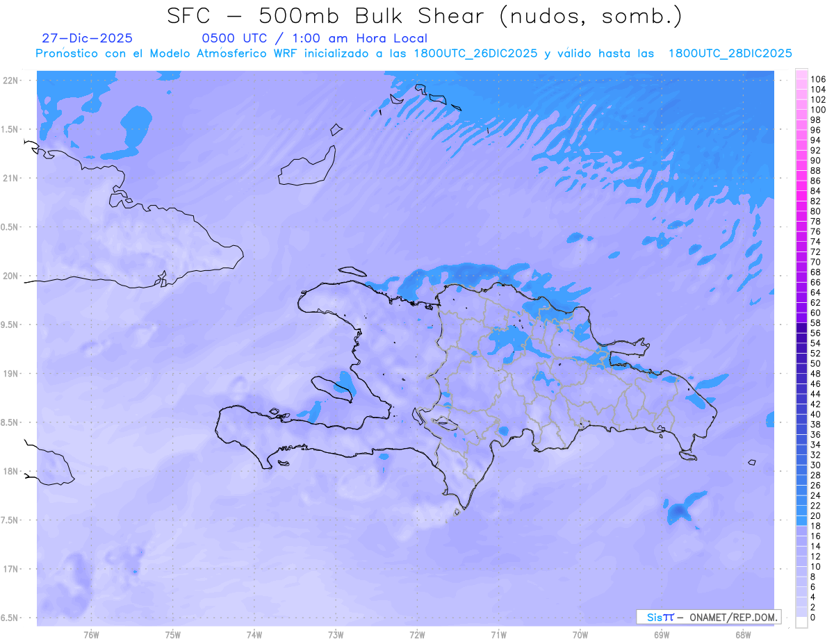Click the color scale value '10'

coord(816,567)
